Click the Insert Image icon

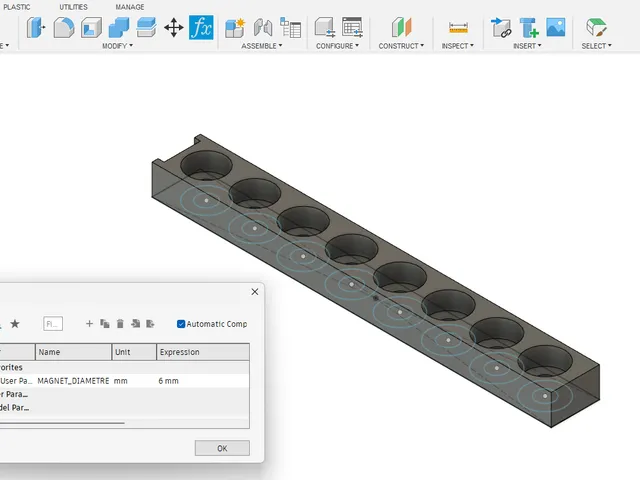[x=556, y=27]
